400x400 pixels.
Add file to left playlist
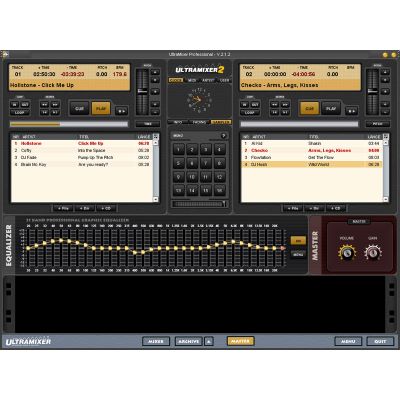[63, 208]
